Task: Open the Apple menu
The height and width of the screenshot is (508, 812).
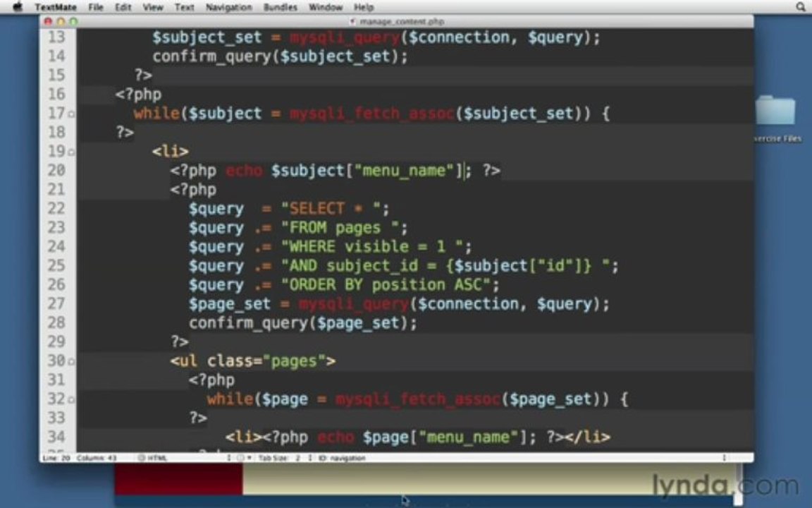Action: [17, 7]
